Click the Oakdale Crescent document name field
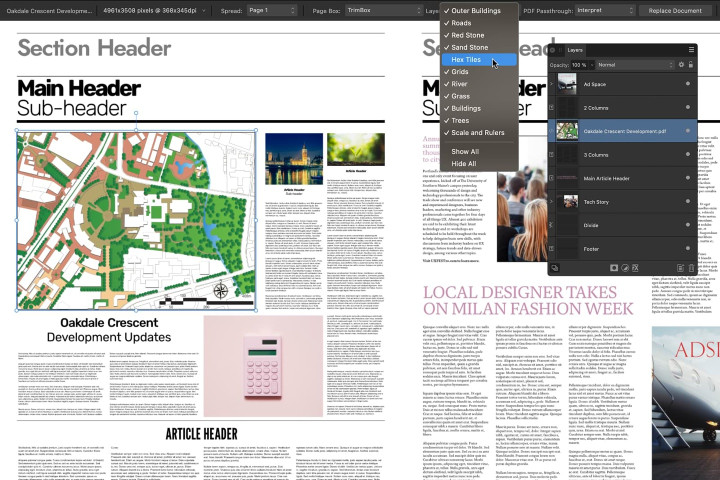This screenshot has width=720, height=480. [49, 10]
